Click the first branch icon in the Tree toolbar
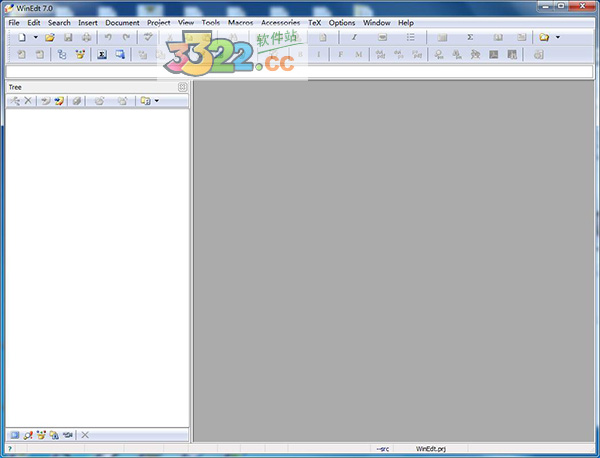Screen dimensions: 600x458 (x=15, y=101)
